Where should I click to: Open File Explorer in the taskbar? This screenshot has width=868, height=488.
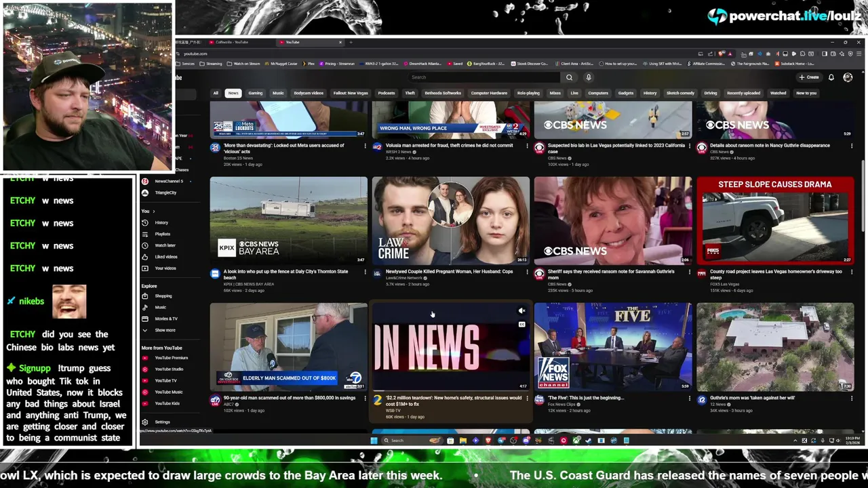462,441
